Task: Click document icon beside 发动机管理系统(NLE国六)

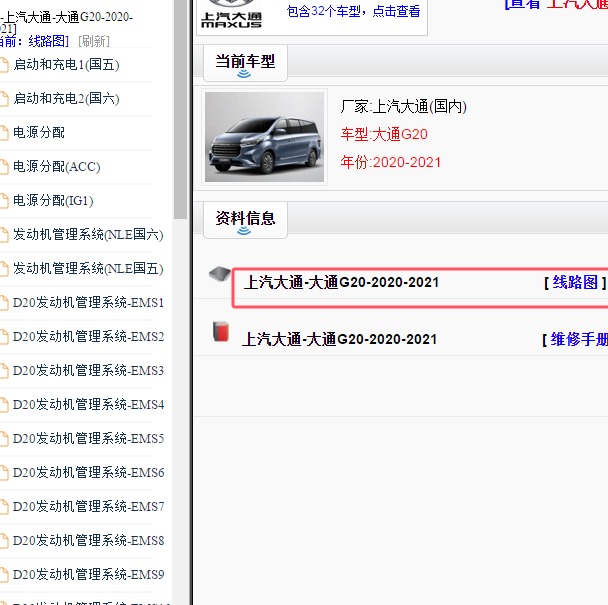Action: point(4,235)
